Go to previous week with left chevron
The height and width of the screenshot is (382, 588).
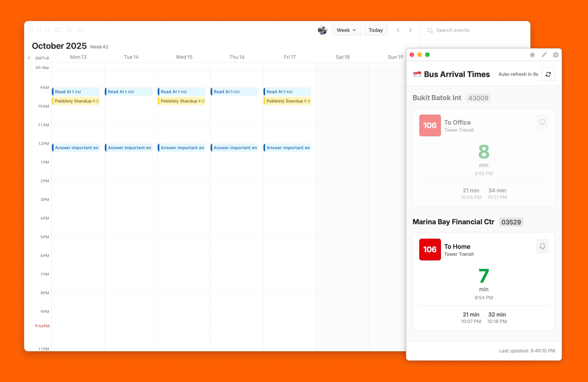tap(398, 30)
